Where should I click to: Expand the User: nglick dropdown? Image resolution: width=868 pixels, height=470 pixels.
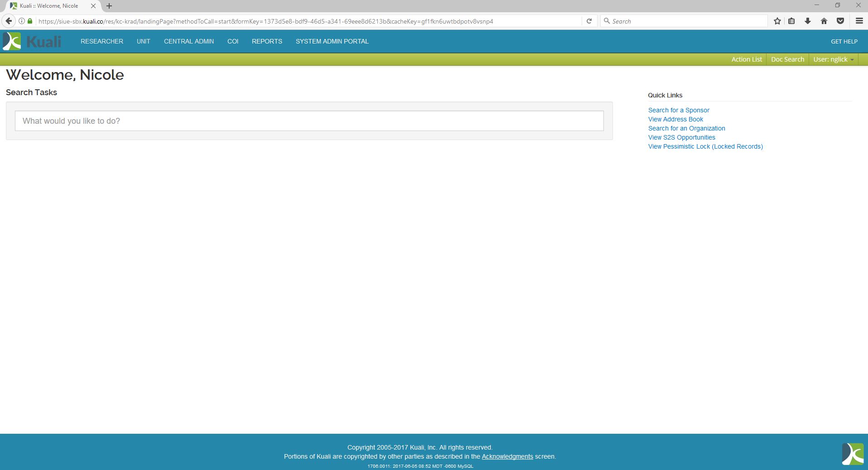(x=833, y=59)
